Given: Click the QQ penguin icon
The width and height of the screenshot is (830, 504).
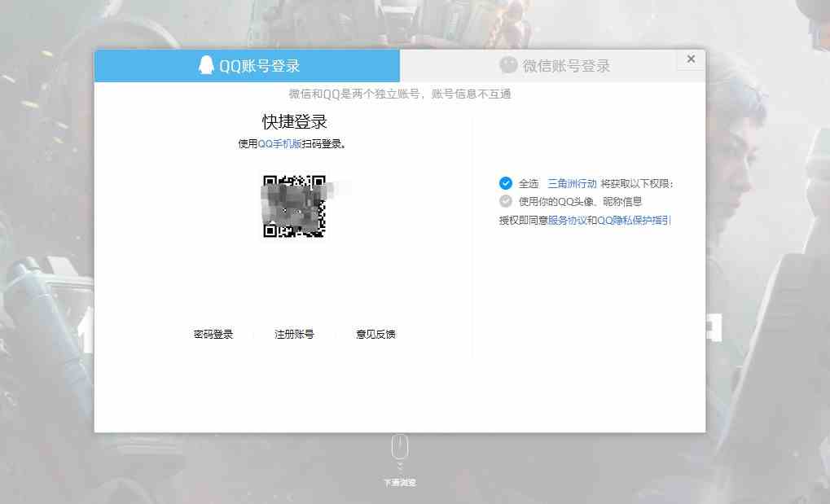Looking at the screenshot, I should (206, 65).
